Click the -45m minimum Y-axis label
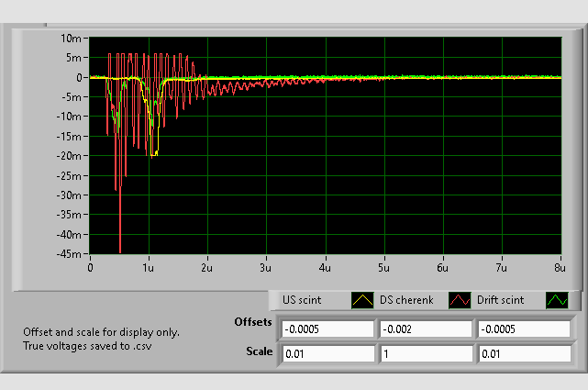Screen dimensions: 588x390 tap(70, 254)
